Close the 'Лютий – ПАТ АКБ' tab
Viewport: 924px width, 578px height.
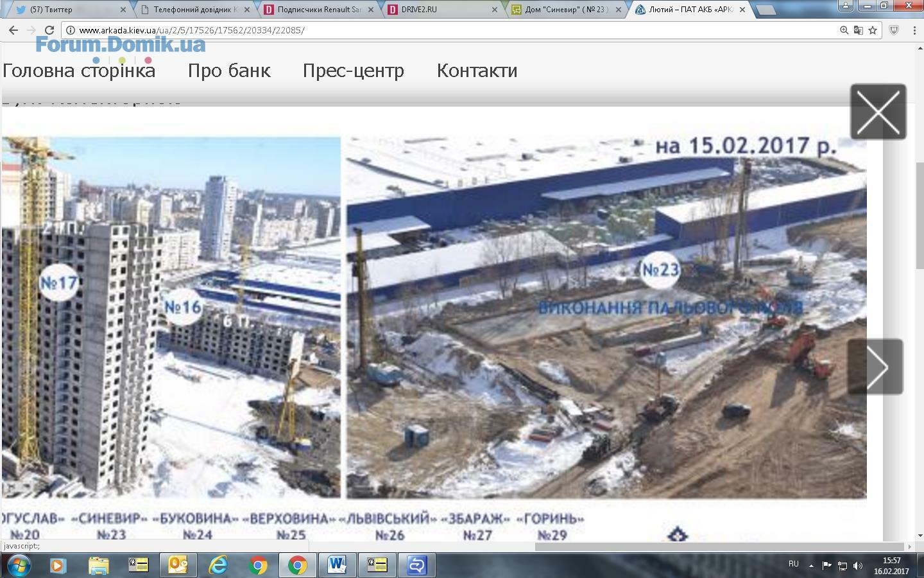point(742,10)
